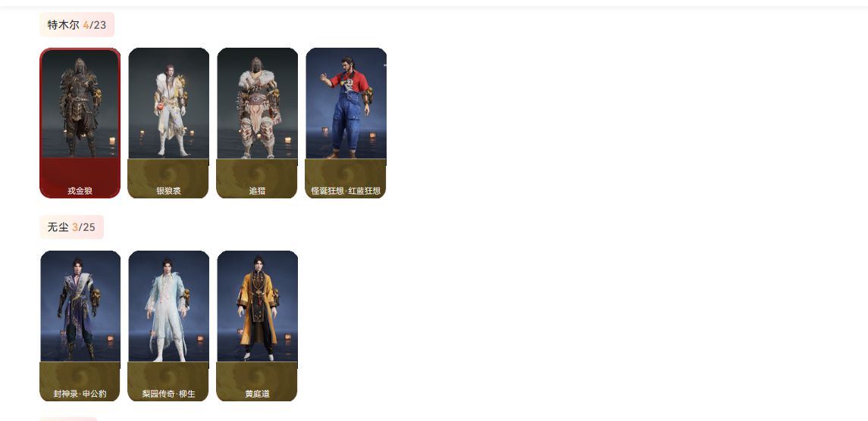Screen dimensions: 868x421
Task: Pick the 封神录·申公豹 purple robe skin image
Action: 80,306
